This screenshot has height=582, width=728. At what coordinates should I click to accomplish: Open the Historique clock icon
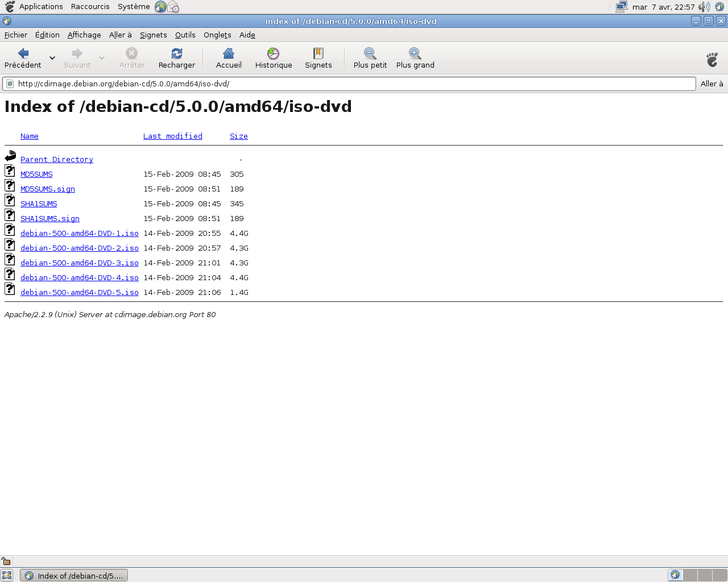[x=274, y=53]
